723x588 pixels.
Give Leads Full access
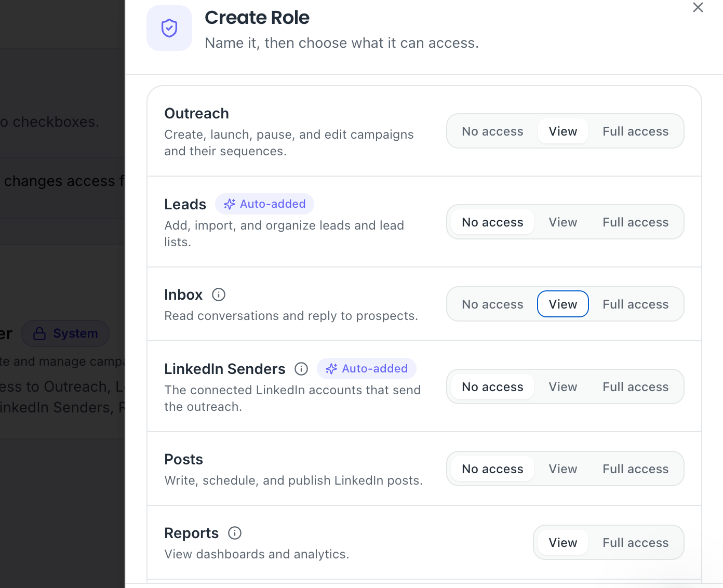pos(636,222)
